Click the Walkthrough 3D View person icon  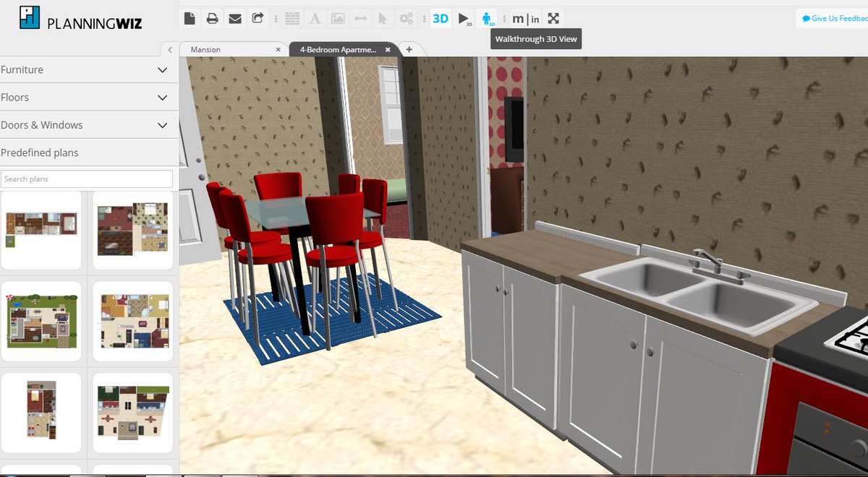(x=487, y=19)
